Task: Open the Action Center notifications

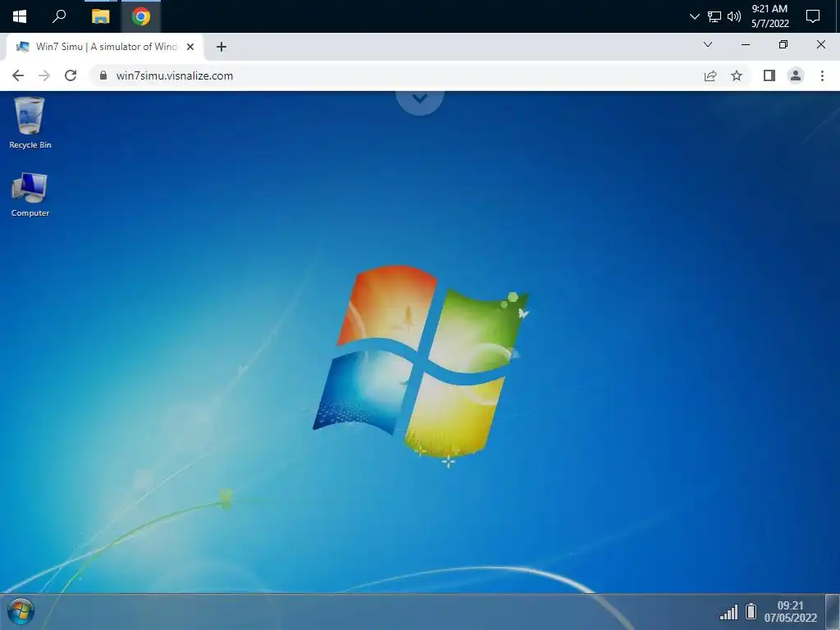Action: click(x=813, y=16)
